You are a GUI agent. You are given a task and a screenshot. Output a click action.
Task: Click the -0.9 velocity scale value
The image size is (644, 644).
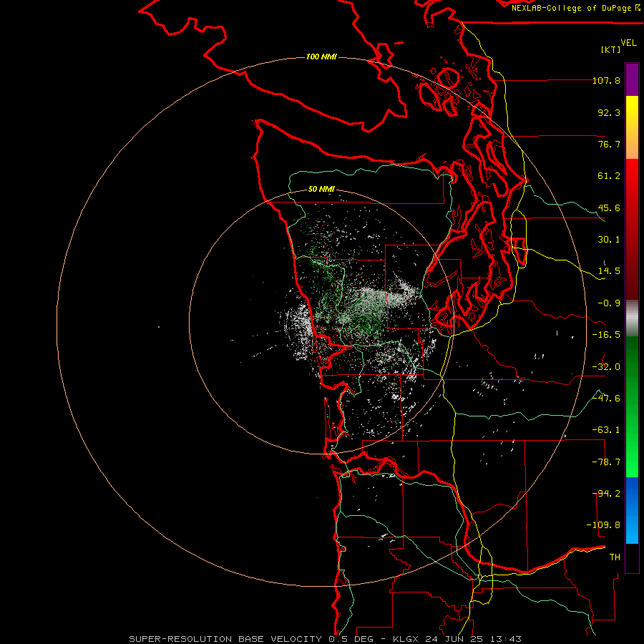(x=609, y=303)
